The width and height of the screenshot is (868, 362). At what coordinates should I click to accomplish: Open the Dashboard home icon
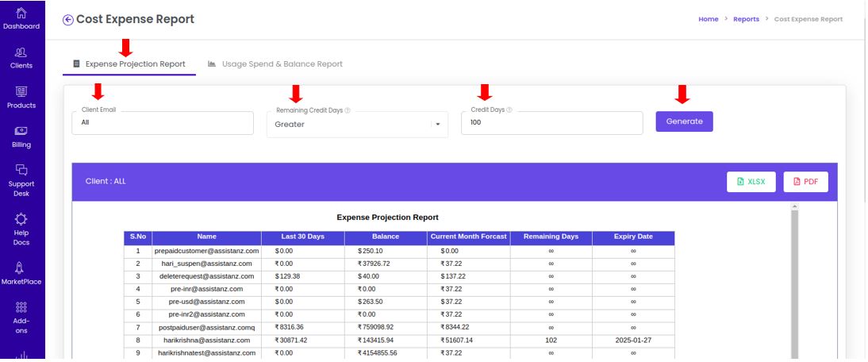tap(21, 13)
